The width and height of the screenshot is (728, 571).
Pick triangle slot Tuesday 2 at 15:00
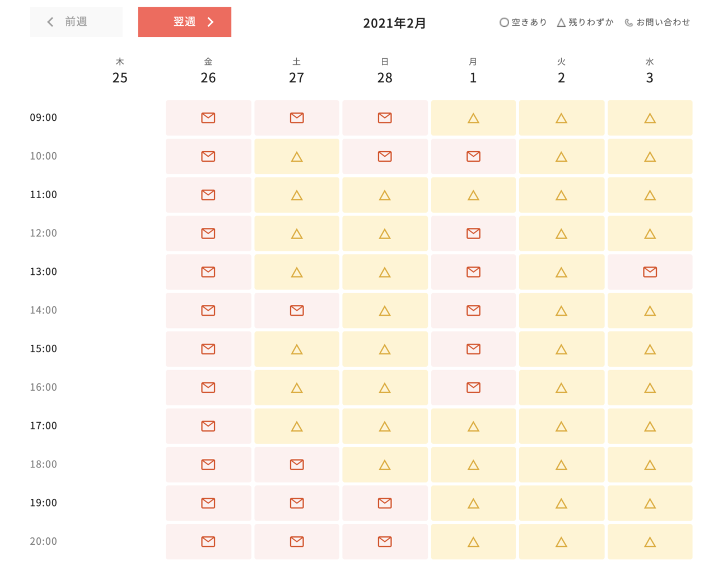pyautogui.click(x=562, y=349)
